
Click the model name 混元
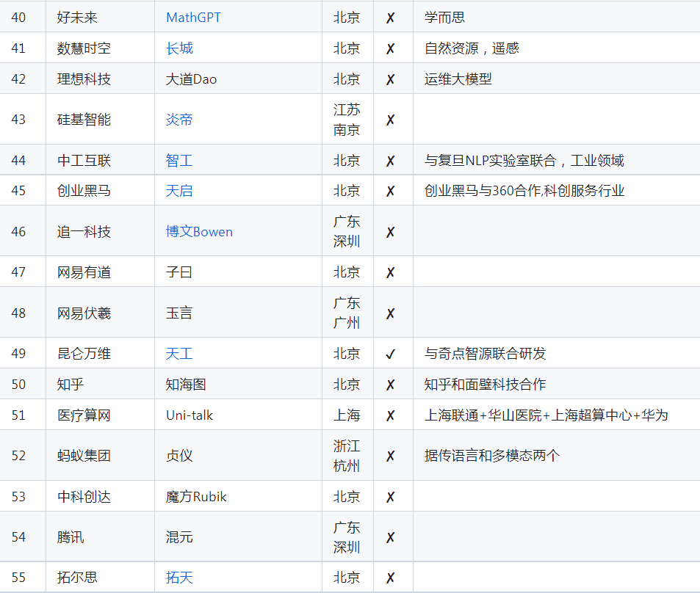click(179, 536)
